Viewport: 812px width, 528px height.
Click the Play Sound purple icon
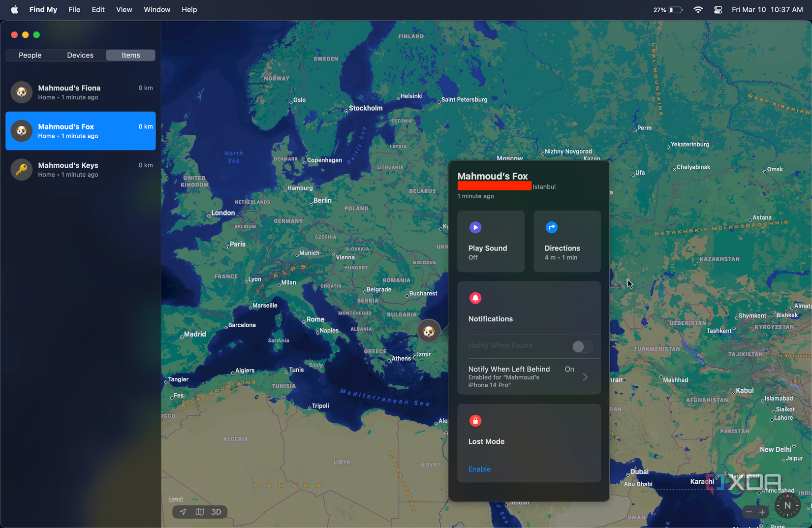click(x=475, y=227)
